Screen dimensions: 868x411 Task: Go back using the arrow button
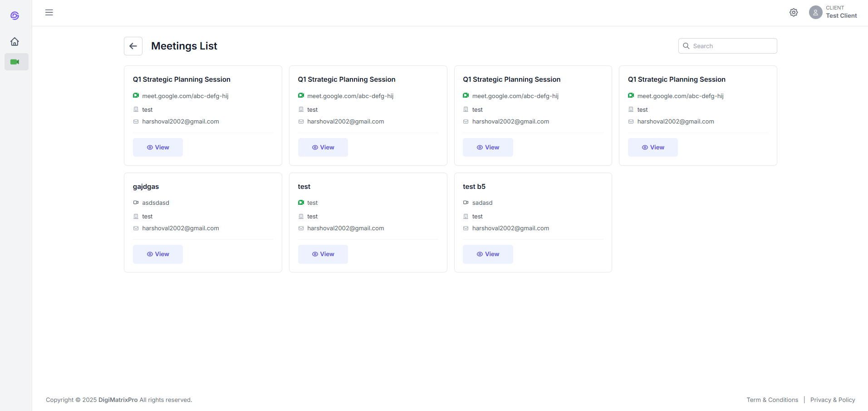[133, 46]
